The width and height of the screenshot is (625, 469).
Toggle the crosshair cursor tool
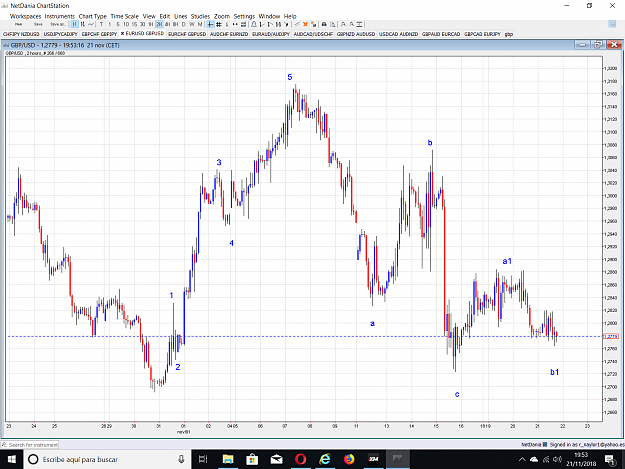coord(211,24)
